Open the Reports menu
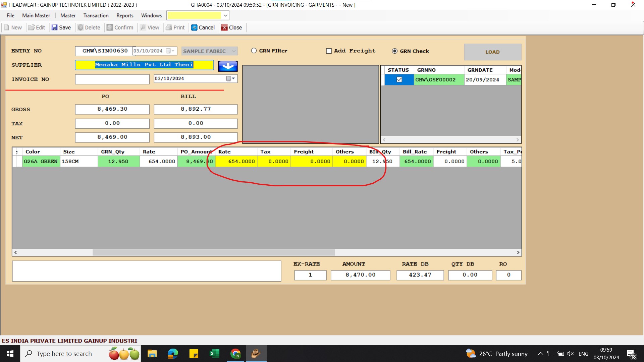Image resolution: width=644 pixels, height=362 pixels. click(x=125, y=15)
